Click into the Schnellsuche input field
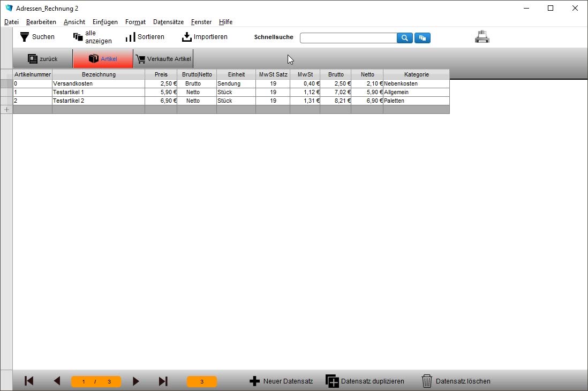The height and width of the screenshot is (391, 588). (349, 38)
